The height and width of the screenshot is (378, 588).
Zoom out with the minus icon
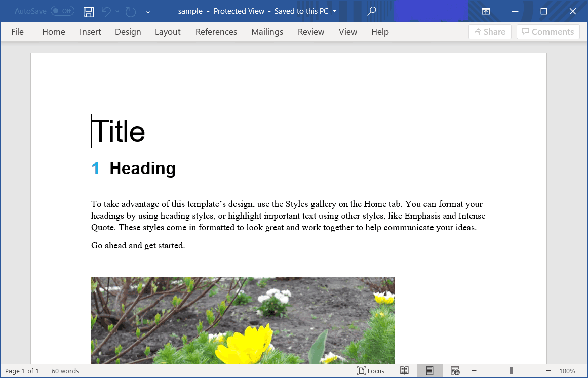(x=474, y=371)
